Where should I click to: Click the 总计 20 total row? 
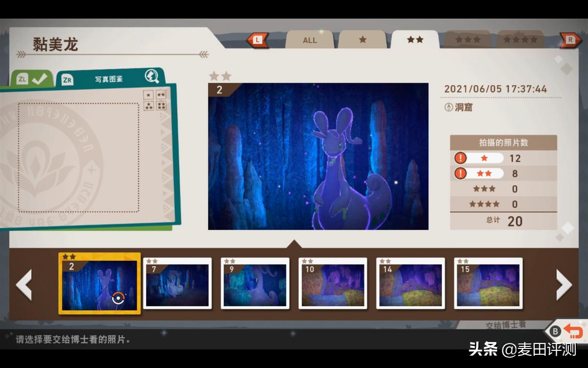[504, 221]
